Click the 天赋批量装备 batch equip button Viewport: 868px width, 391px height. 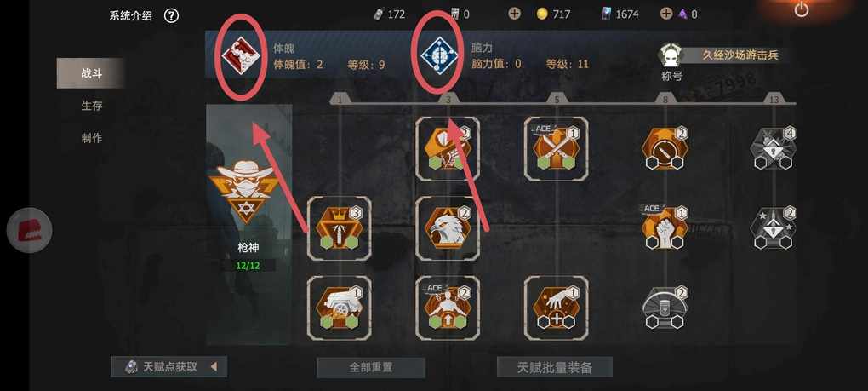(555, 367)
